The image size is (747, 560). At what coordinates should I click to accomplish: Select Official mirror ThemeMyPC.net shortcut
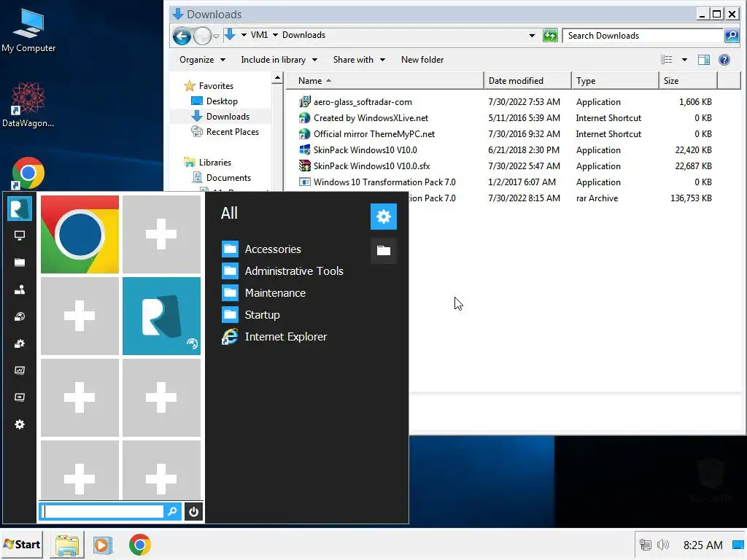(367, 134)
